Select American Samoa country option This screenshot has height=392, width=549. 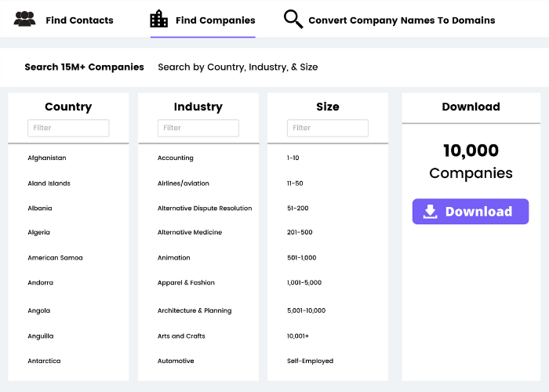tap(55, 257)
